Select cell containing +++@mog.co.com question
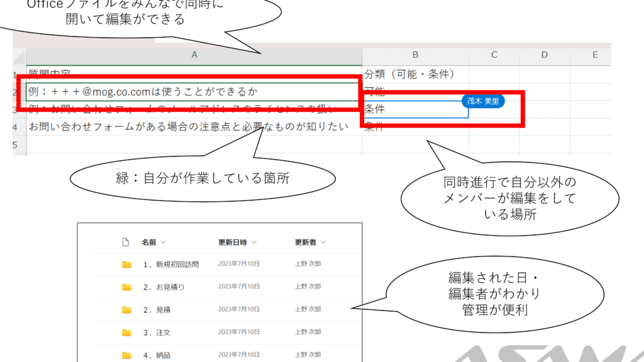Image resolution: width=644 pixels, height=362 pixels. [x=189, y=92]
